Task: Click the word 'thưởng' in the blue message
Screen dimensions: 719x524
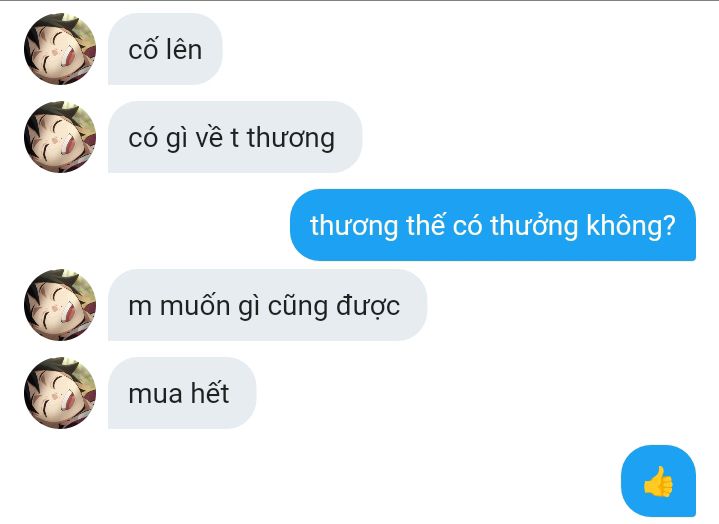Action: coord(534,226)
